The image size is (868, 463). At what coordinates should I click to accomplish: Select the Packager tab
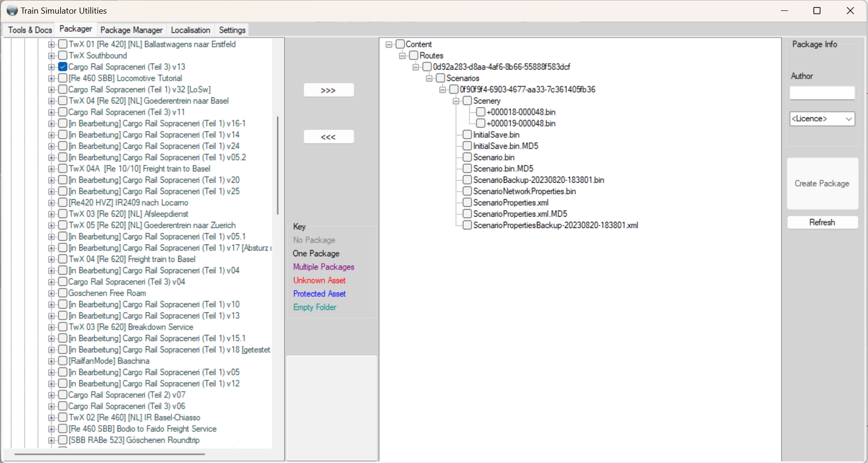tap(76, 29)
